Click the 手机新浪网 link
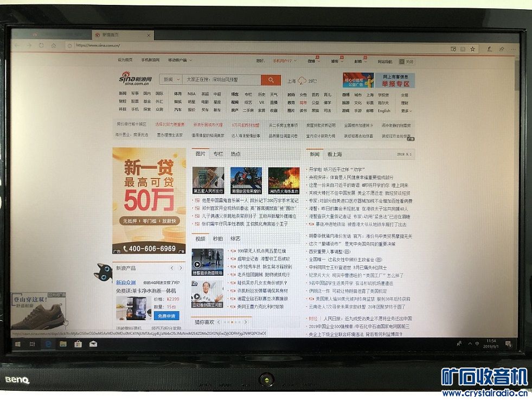532x400 pixels. [150, 60]
